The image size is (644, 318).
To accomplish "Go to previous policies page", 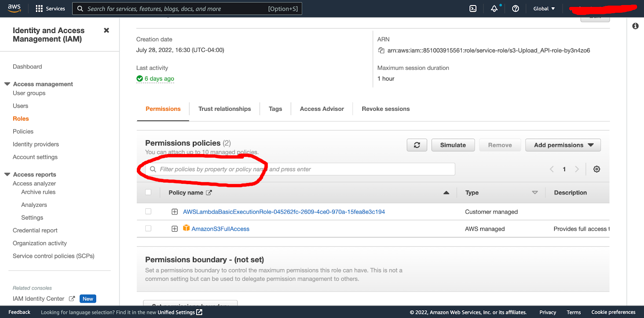I will click(552, 169).
